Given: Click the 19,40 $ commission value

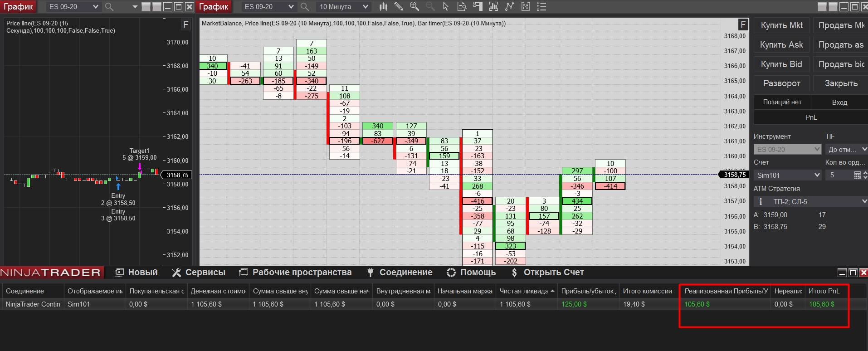Looking at the screenshot, I should pyautogui.click(x=634, y=304).
